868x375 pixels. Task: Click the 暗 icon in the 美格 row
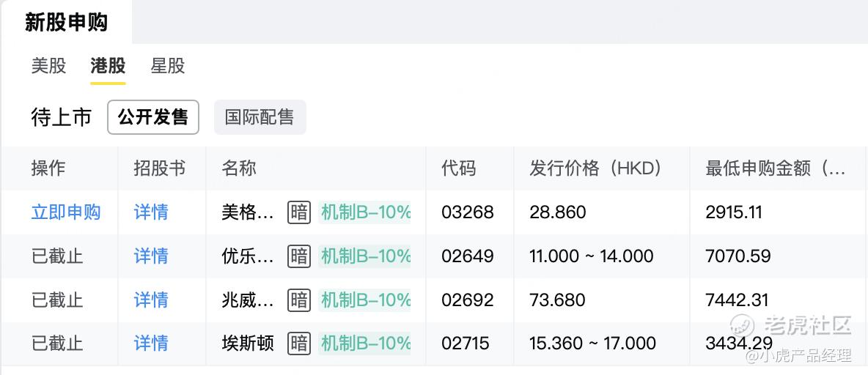tap(298, 212)
